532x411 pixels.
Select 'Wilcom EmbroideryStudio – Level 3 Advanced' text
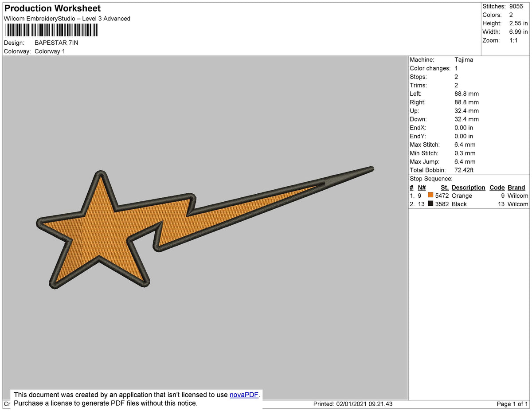pyautogui.click(x=67, y=19)
